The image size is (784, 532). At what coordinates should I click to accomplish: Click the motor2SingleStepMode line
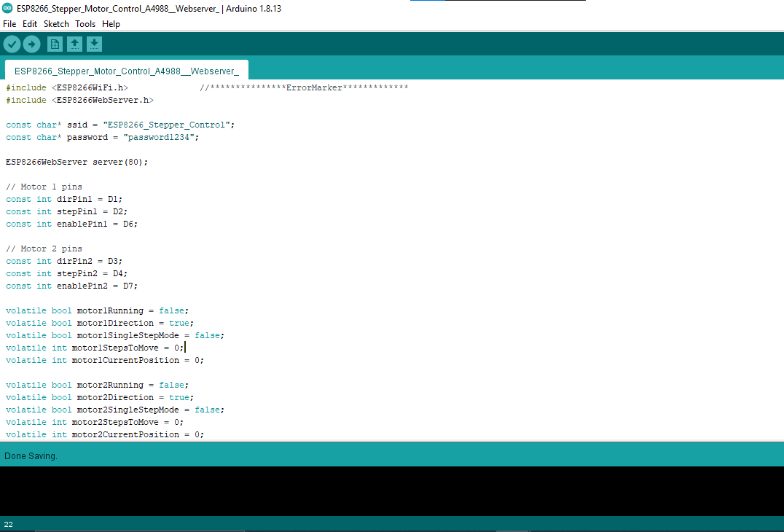pyautogui.click(x=115, y=410)
